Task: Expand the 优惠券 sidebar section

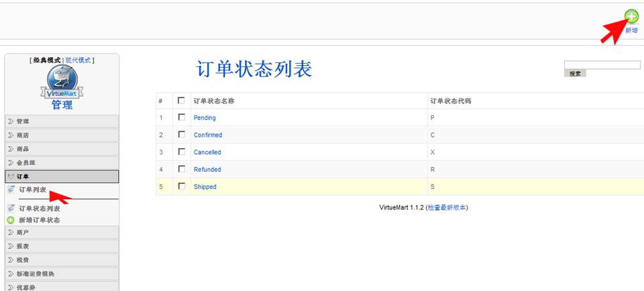Action: [x=62, y=287]
